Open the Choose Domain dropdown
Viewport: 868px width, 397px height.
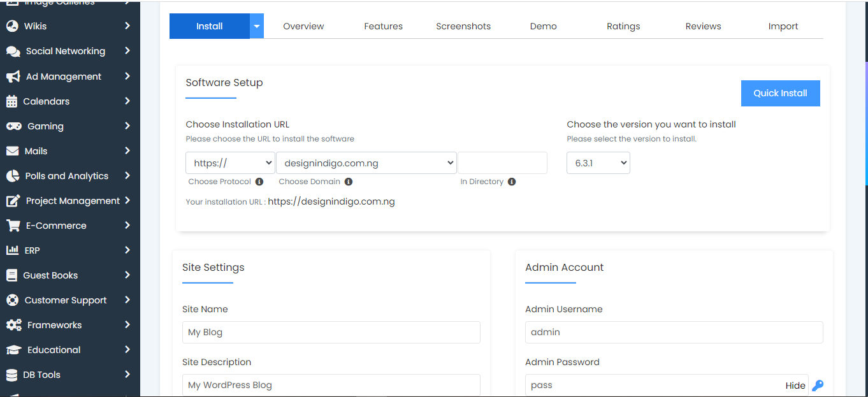tap(366, 162)
